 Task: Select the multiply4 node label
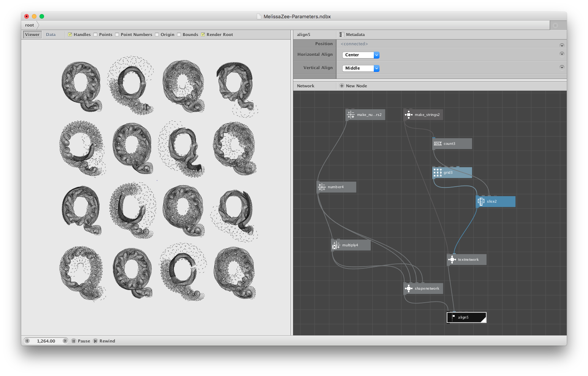[x=350, y=245]
